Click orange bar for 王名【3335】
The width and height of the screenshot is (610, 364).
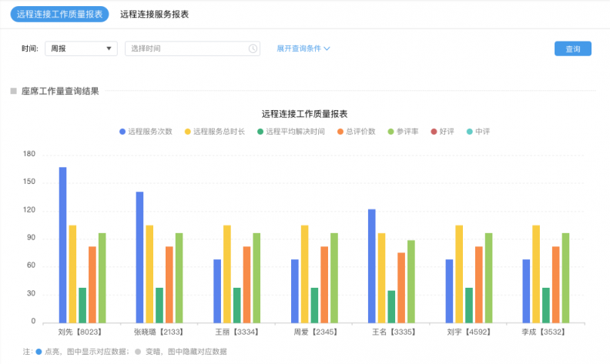pos(401,288)
